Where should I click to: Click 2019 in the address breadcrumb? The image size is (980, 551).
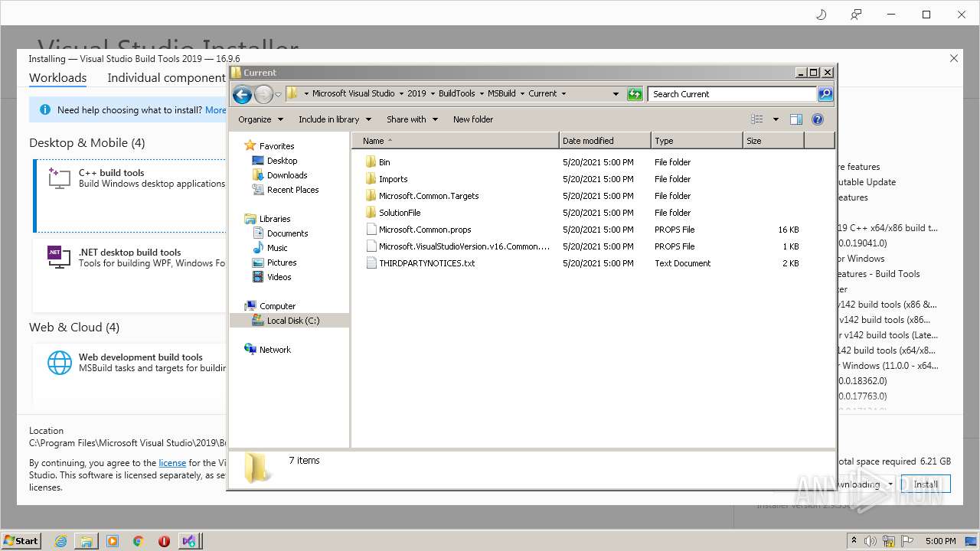click(x=416, y=93)
